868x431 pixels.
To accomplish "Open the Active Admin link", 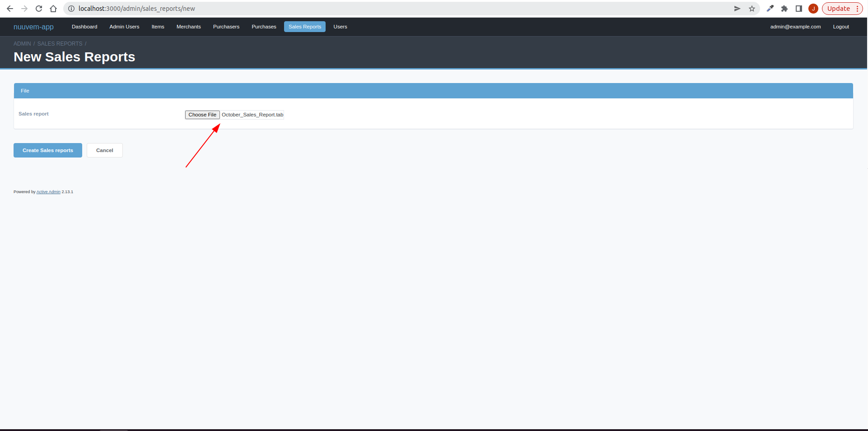I will pos(48,191).
